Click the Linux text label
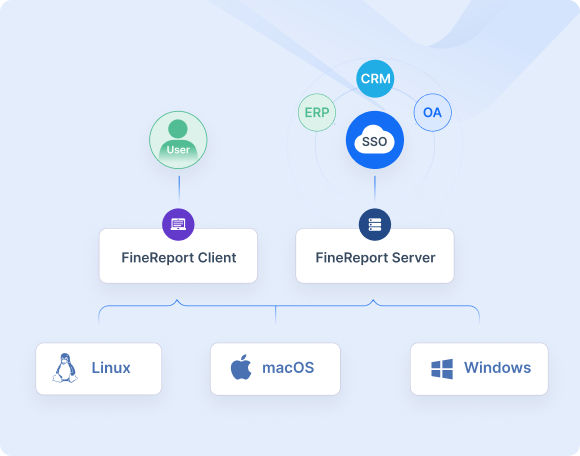 pos(111,368)
